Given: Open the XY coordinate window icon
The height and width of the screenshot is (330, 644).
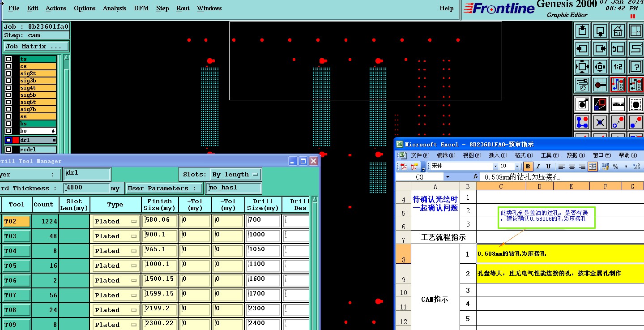Looking at the screenshot, I should tap(636, 30).
